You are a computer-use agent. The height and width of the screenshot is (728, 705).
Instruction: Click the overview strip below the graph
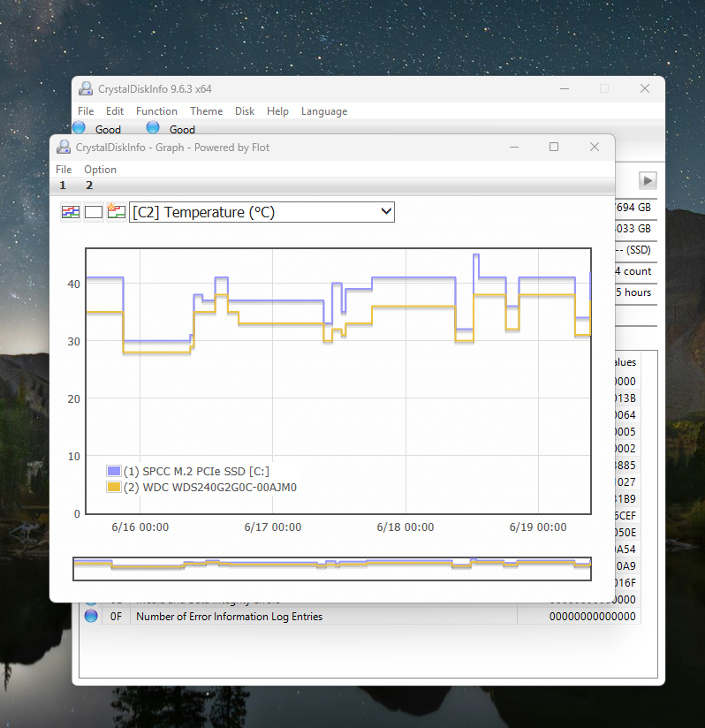331,568
